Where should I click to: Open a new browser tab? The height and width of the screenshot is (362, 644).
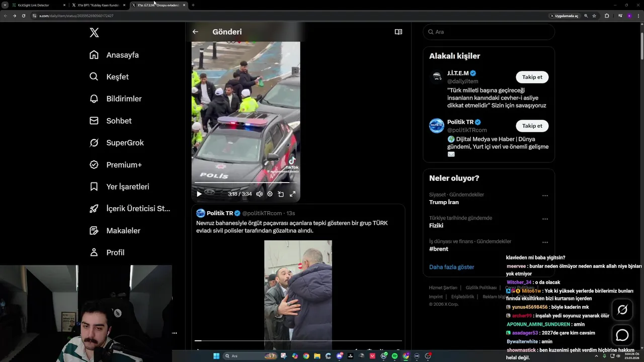[x=193, y=5]
